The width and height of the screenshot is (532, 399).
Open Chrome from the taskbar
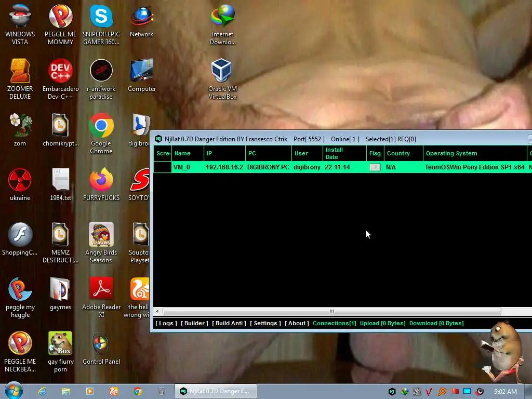click(x=138, y=391)
